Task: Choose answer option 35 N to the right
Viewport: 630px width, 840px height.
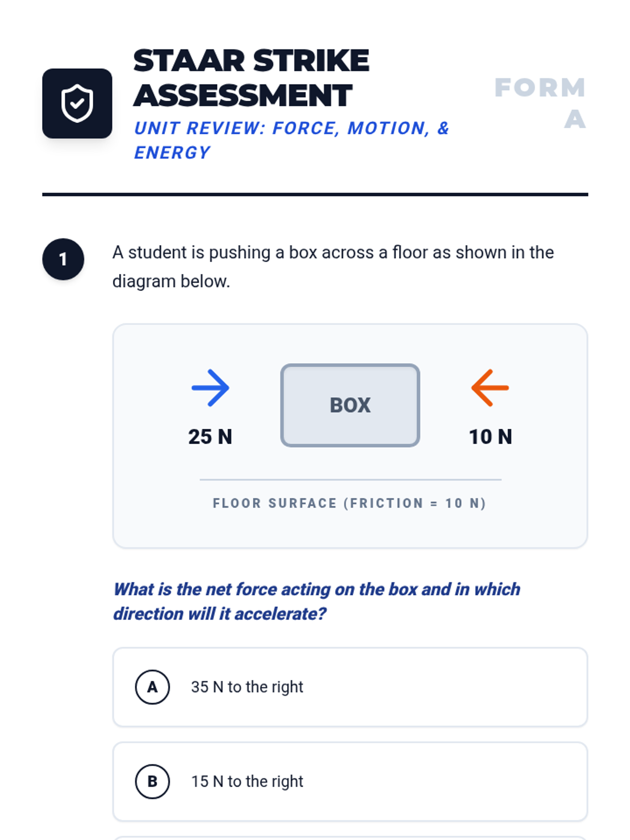Action: pyautogui.click(x=350, y=687)
